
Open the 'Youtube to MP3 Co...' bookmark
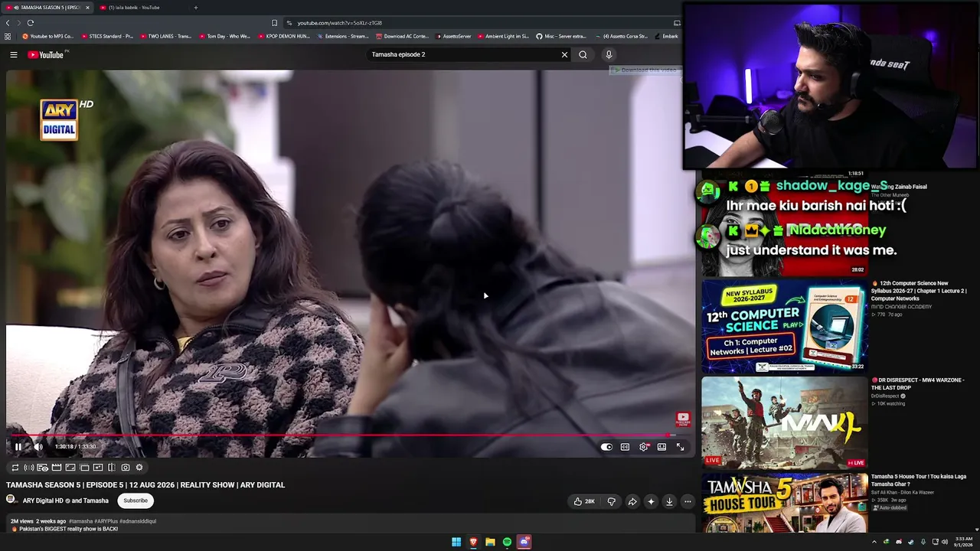click(x=48, y=36)
